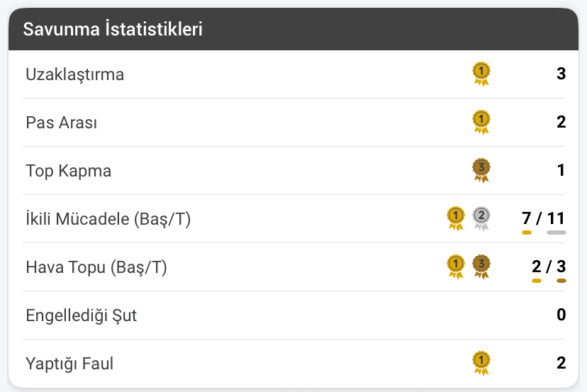Select the Uzaklaştırma stat label

pos(75,74)
